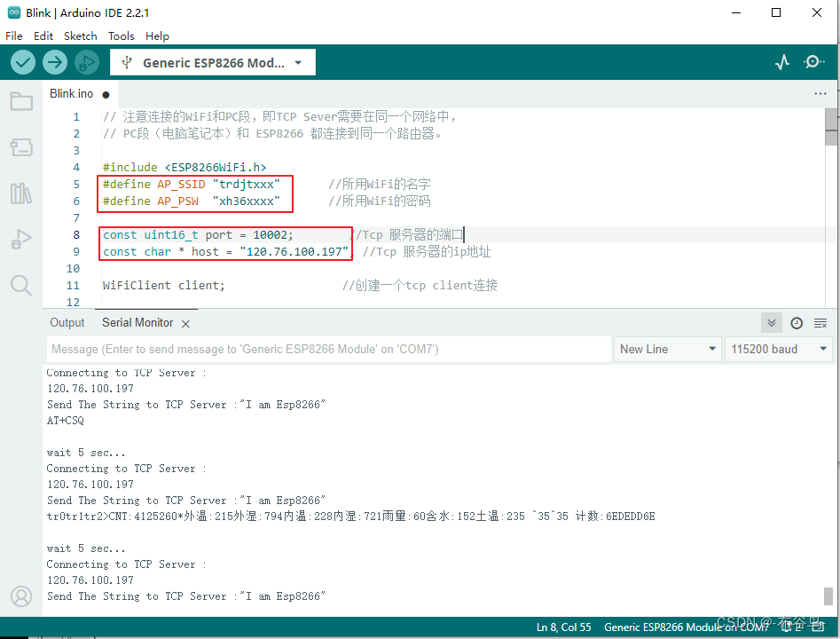This screenshot has height=639, width=840.
Task: Open the Generic ESP8266 board selector dropdown
Action: point(212,62)
